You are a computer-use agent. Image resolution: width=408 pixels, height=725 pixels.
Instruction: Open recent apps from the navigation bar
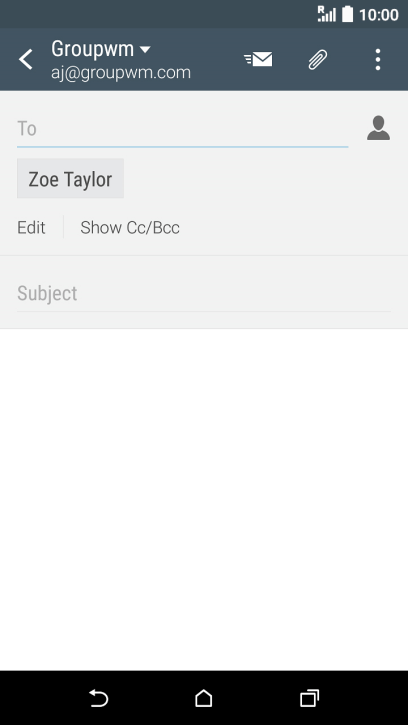point(309,698)
